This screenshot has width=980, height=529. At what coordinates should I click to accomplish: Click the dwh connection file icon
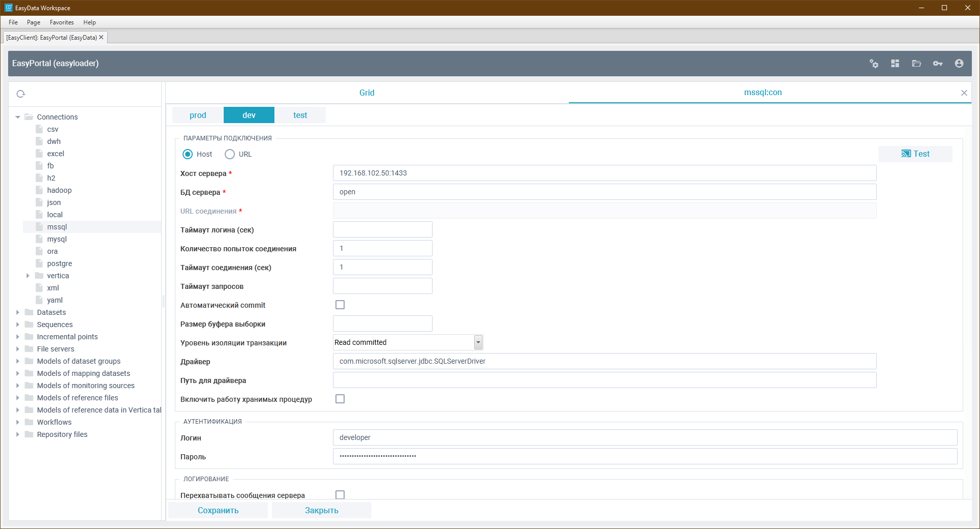[39, 141]
